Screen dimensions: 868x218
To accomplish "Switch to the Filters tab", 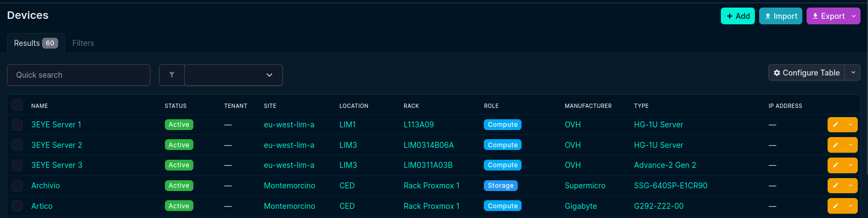I will 83,43.
